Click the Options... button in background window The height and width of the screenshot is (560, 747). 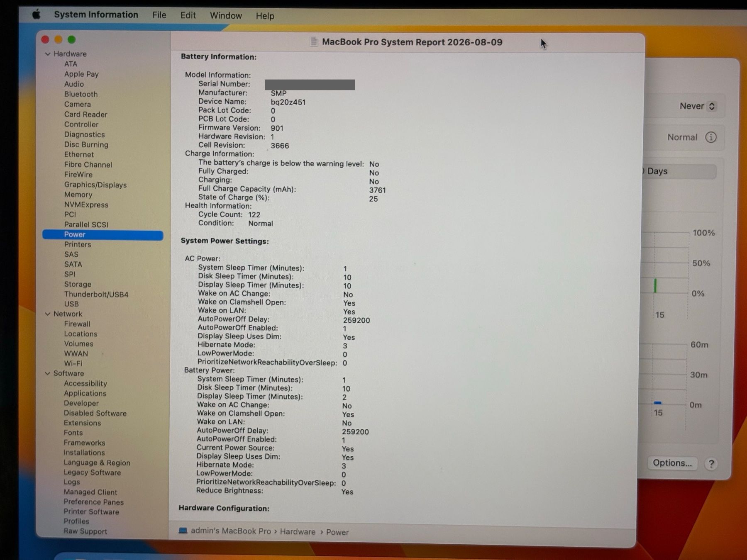click(x=672, y=463)
